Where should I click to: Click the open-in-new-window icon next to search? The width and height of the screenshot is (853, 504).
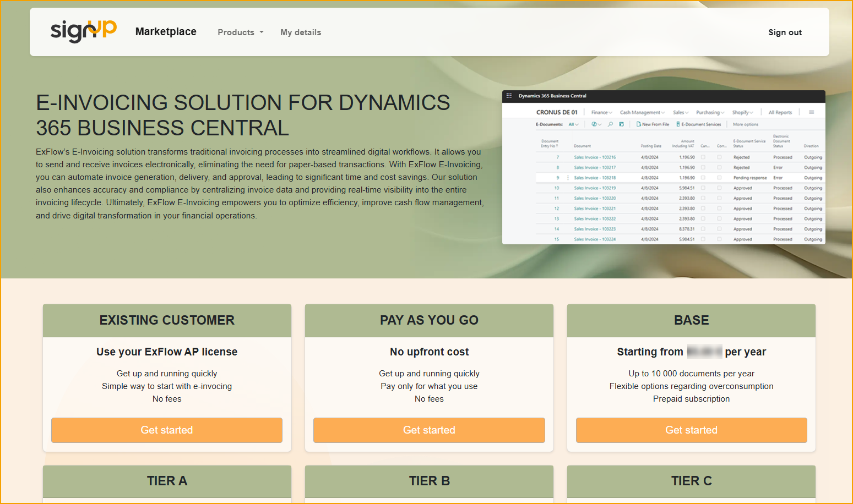tap(621, 124)
